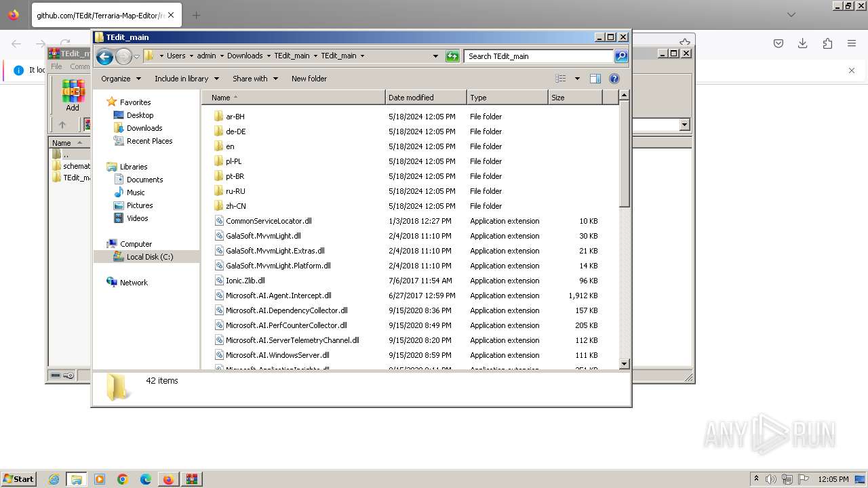Click admin in the address breadcrumb
Viewport: 868px width, 488px height.
pyautogui.click(x=206, y=56)
